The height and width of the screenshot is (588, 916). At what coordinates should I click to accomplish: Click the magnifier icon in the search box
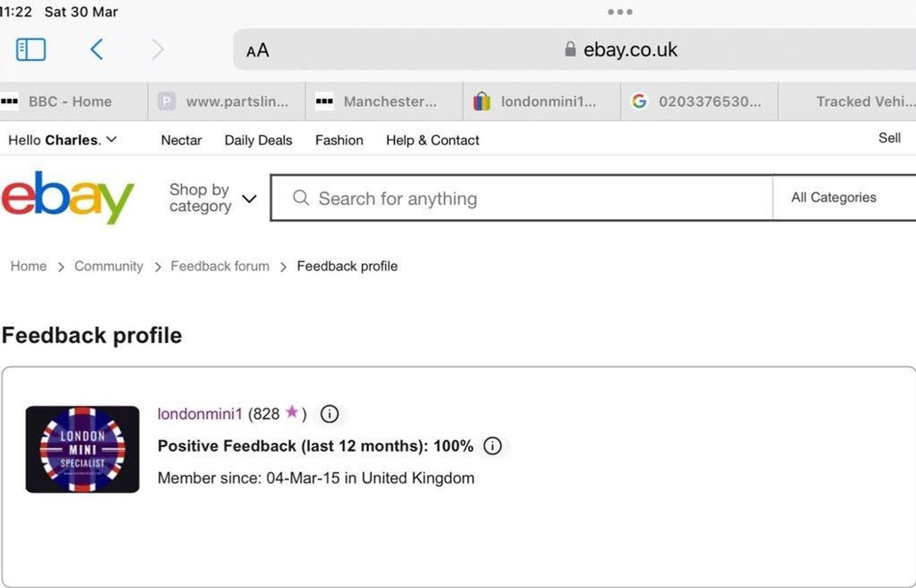coord(301,198)
